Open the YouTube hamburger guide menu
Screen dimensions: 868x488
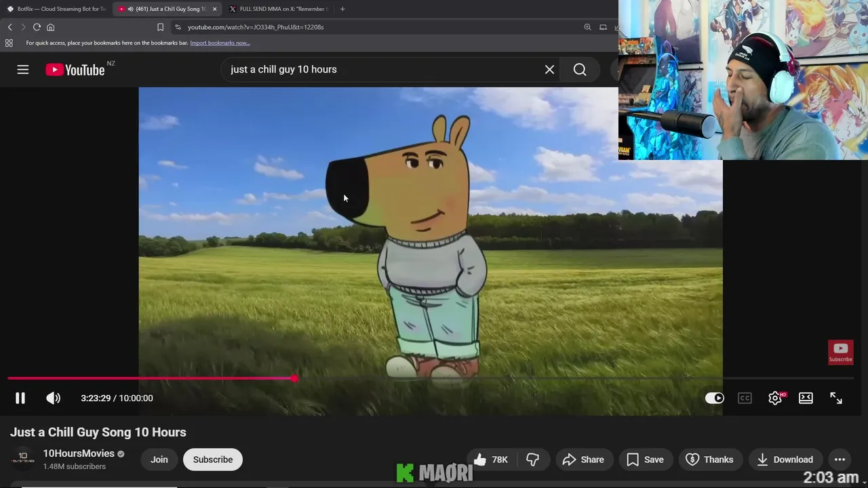pyautogui.click(x=23, y=69)
